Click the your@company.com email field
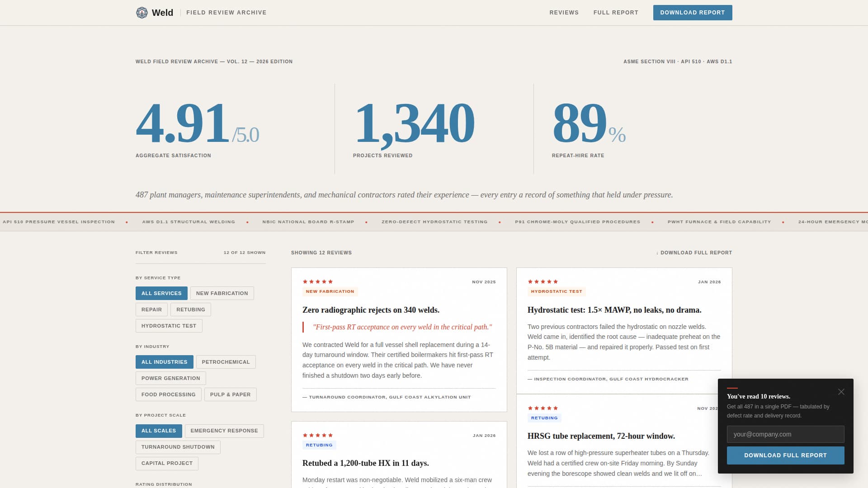The image size is (868, 488). 785,434
